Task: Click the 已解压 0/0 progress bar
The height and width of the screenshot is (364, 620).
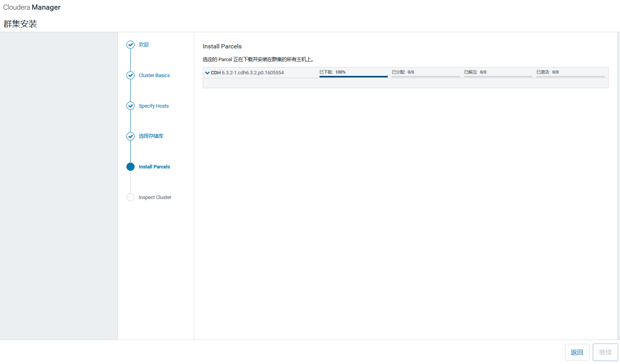Action: (498, 77)
